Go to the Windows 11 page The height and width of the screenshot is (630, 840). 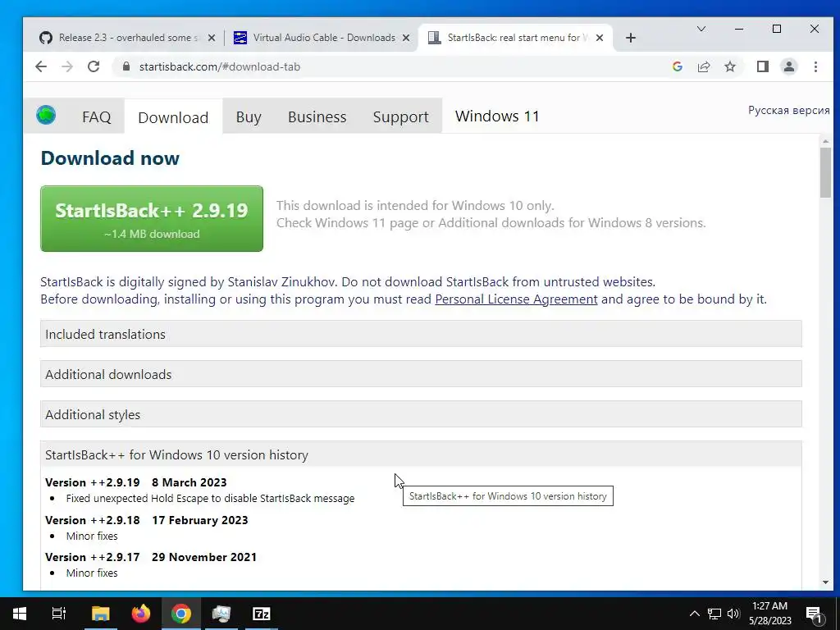[497, 116]
